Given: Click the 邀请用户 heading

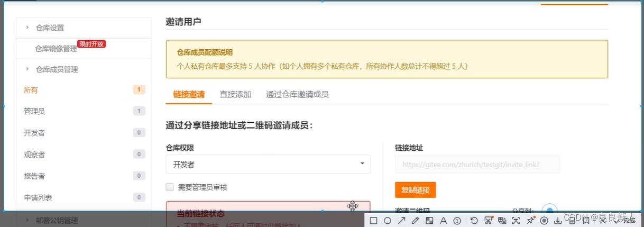Looking at the screenshot, I should point(183,22).
